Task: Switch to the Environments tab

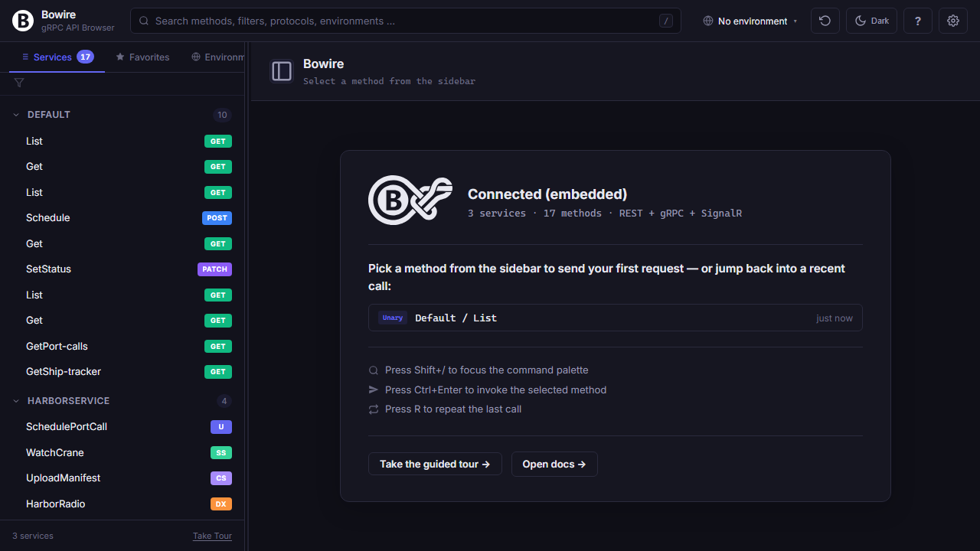Action: click(x=217, y=57)
